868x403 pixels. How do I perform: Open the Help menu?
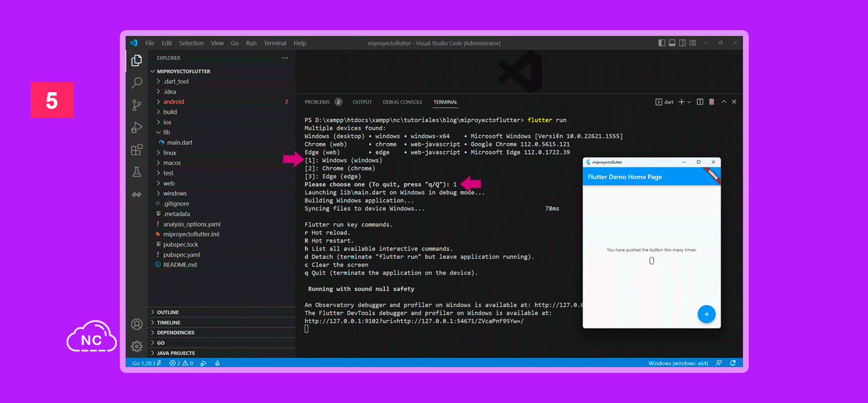pyautogui.click(x=300, y=43)
